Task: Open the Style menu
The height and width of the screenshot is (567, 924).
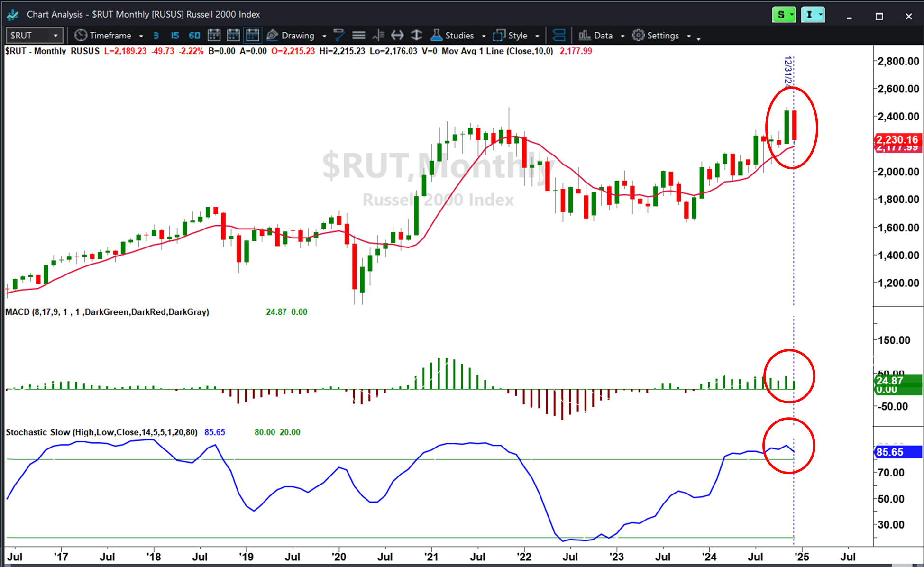Action: pyautogui.click(x=516, y=36)
